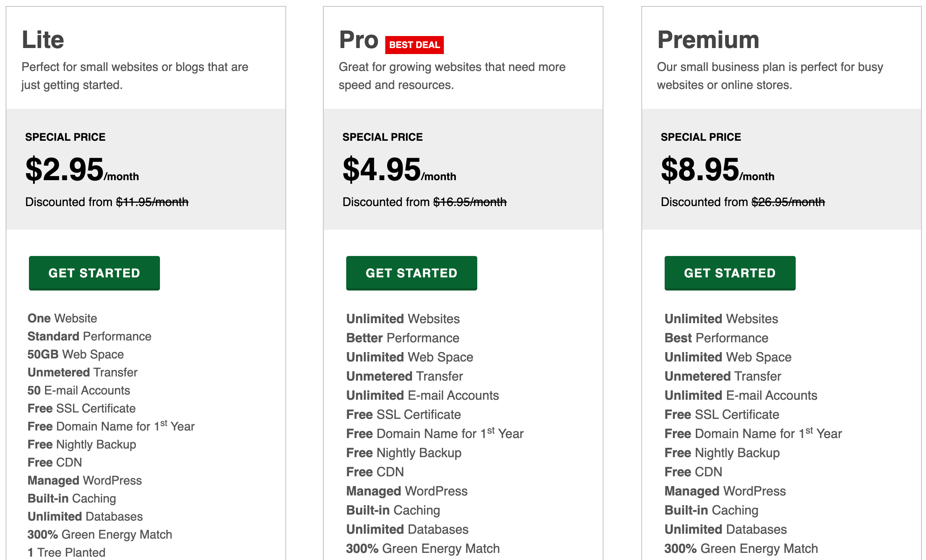Click Get Started under the Lite plan

94,273
